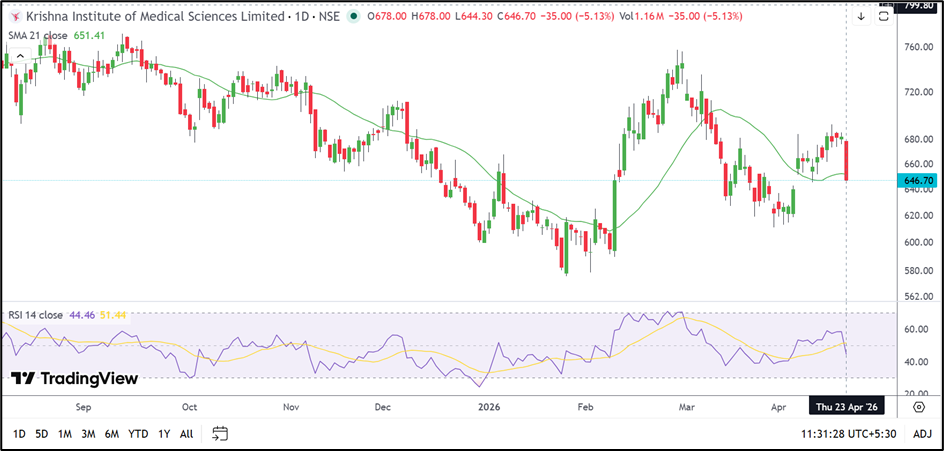This screenshot has height=451, width=944.
Task: Switch to YTD range
Action: click(x=138, y=434)
